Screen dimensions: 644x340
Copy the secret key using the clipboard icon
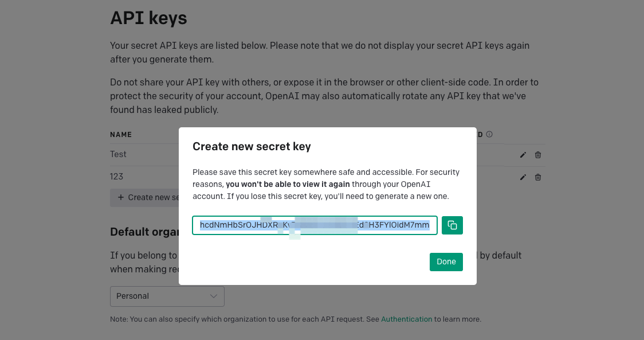click(452, 225)
